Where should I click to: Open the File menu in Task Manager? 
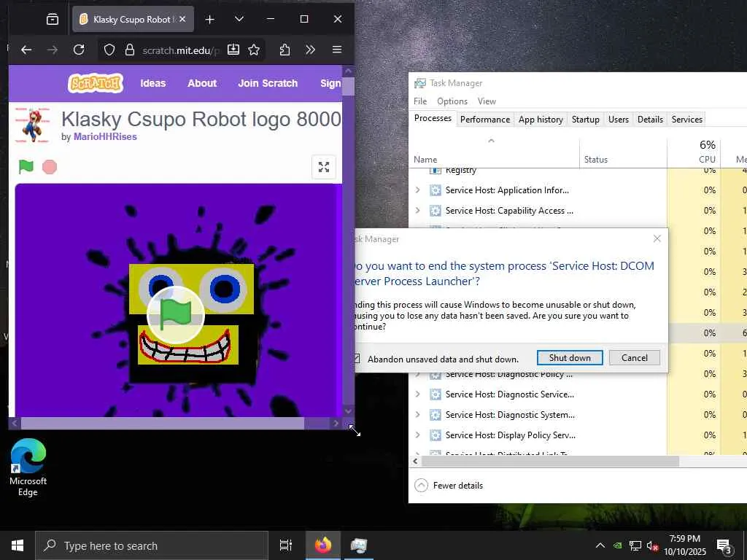click(420, 101)
